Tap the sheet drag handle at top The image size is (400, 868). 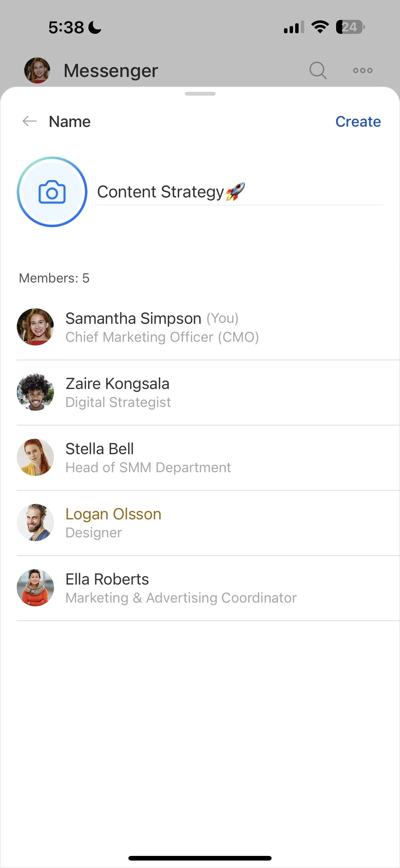point(200,94)
